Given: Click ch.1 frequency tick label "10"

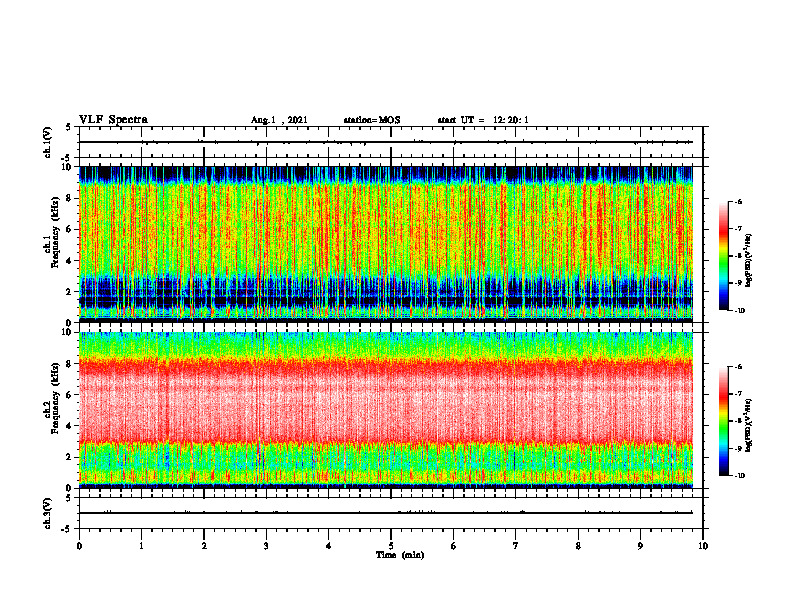Looking at the screenshot, I should (x=67, y=167).
